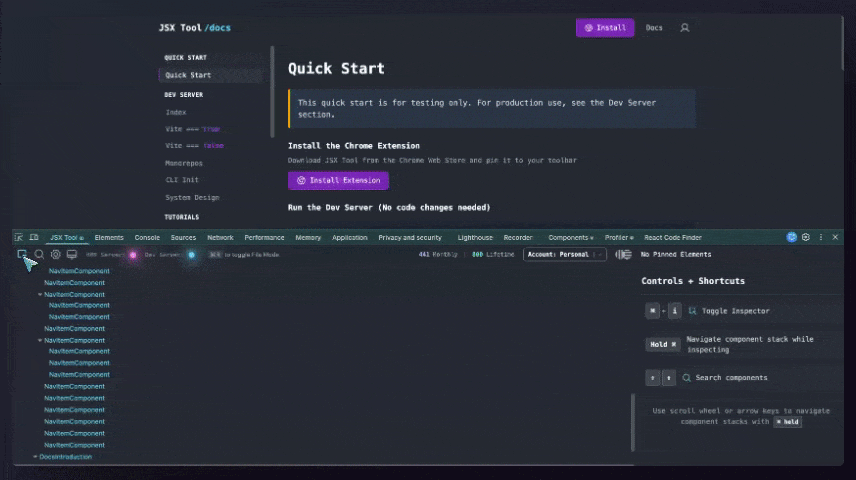Open the Docs link in the header
This screenshot has height=480, width=856.
(x=654, y=28)
